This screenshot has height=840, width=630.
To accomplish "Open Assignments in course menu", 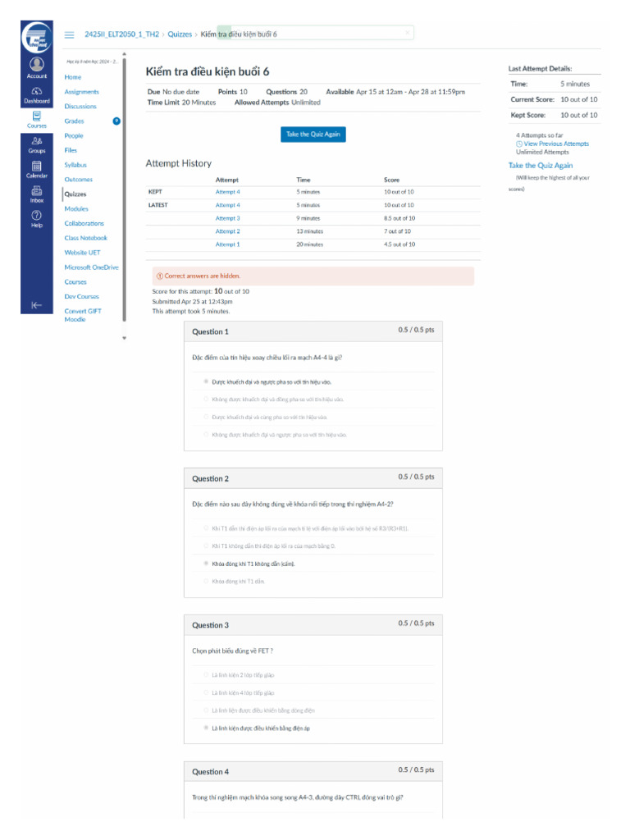I will click(x=81, y=92).
